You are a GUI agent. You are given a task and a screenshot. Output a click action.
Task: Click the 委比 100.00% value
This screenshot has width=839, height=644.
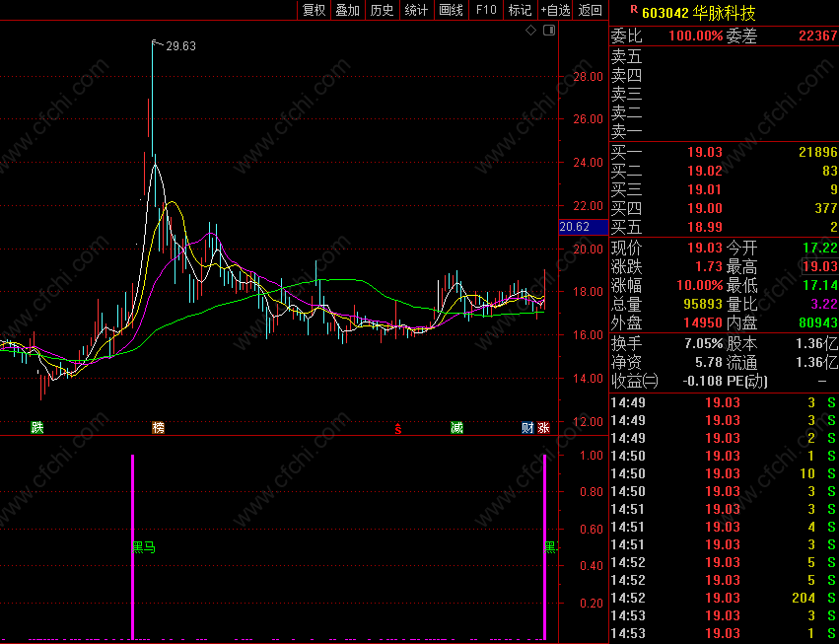click(x=696, y=36)
